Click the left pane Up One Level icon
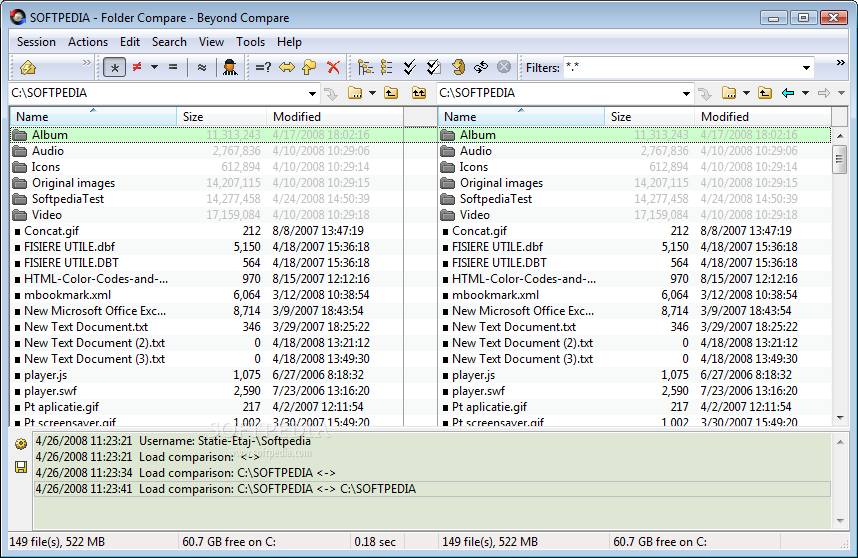This screenshot has width=858, height=558. pyautogui.click(x=391, y=93)
